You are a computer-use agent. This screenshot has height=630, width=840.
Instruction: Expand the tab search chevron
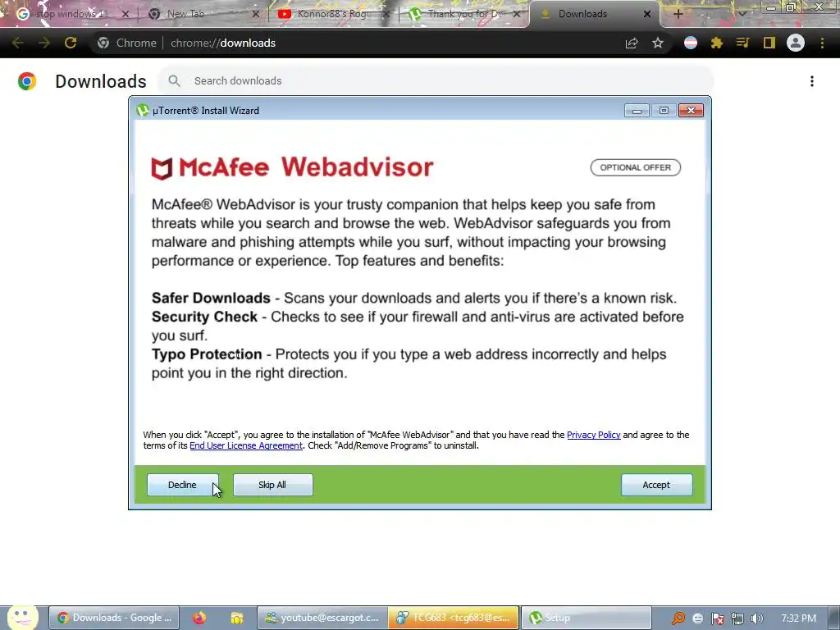(x=742, y=14)
